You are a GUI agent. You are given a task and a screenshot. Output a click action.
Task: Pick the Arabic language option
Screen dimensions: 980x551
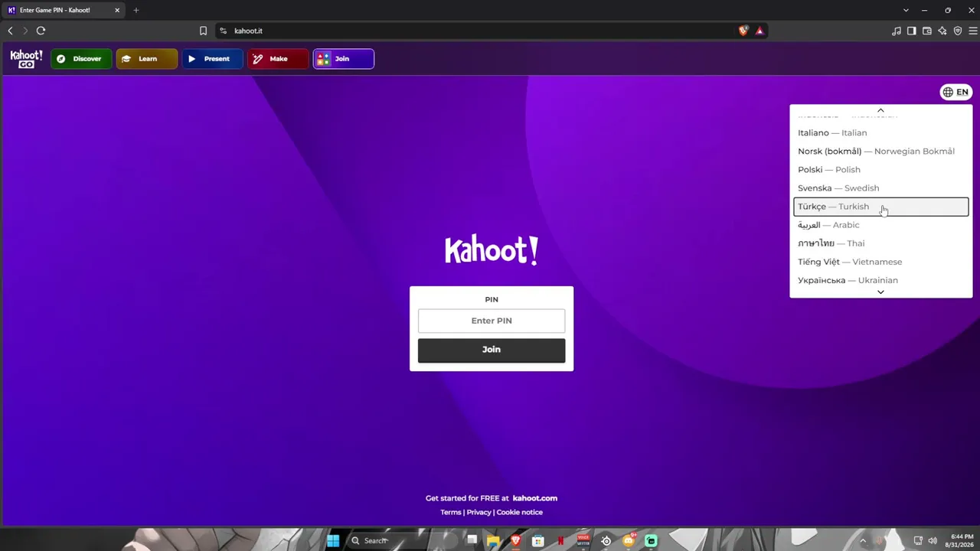click(x=880, y=225)
